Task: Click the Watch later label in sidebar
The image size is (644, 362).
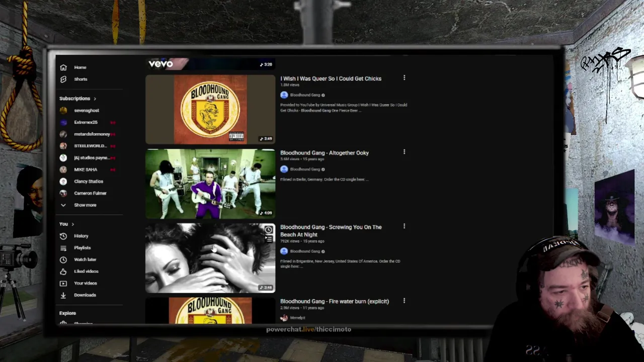Action: point(85,259)
